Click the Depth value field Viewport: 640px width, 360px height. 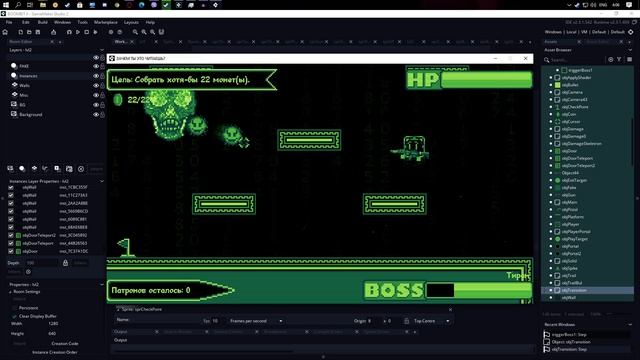[42, 263]
